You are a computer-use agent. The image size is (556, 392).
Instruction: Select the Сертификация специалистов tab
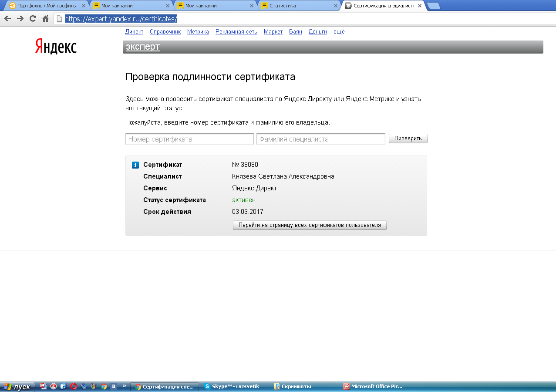(x=384, y=6)
